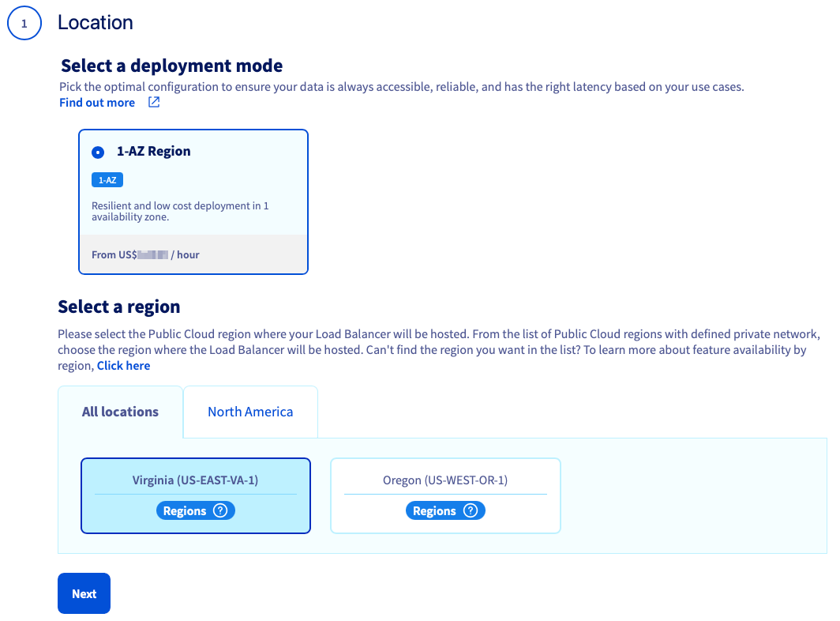Choose the Virginia (US-EAST-VA-1) region card

(x=196, y=495)
